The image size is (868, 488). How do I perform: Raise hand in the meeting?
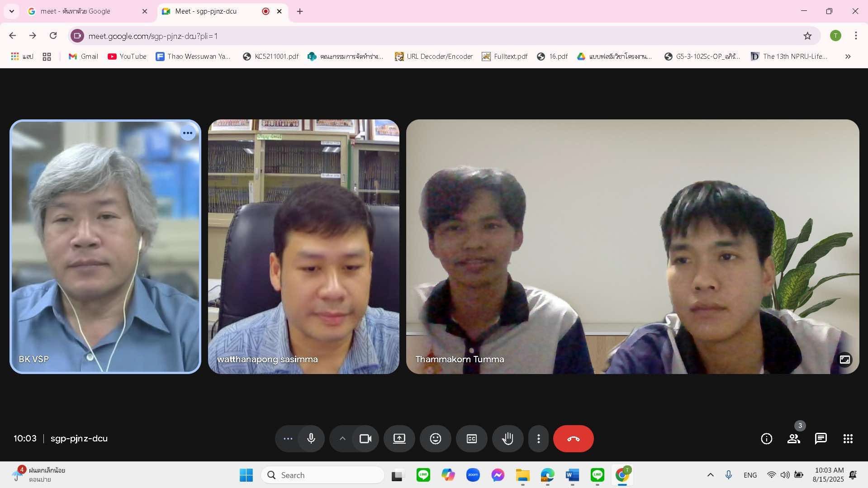click(508, 438)
